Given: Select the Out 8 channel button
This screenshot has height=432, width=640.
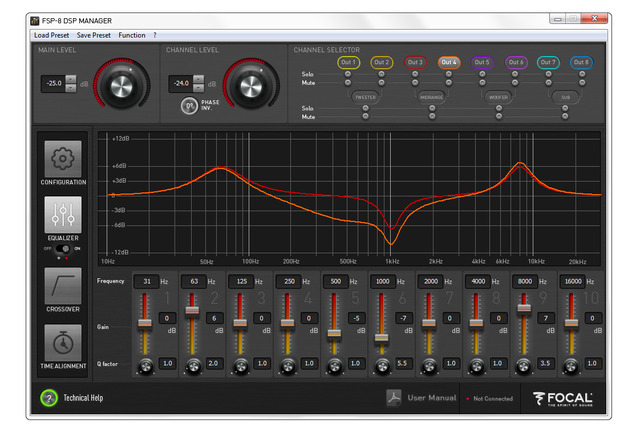Looking at the screenshot, I should 581,62.
